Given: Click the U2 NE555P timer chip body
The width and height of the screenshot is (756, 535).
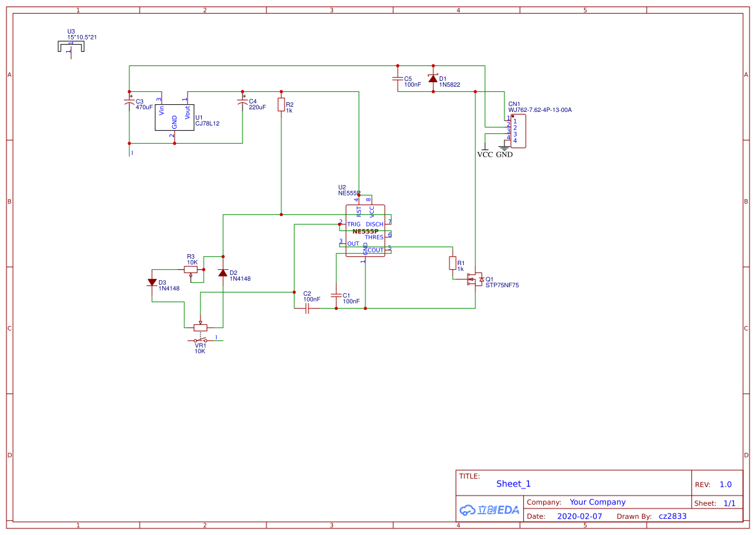Looking at the screenshot, I should 365,230.
